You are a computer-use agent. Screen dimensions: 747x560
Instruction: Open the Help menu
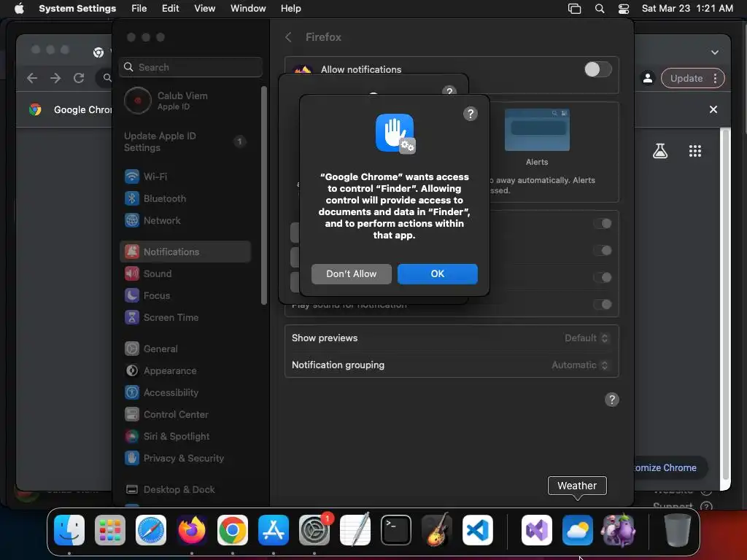pos(290,9)
